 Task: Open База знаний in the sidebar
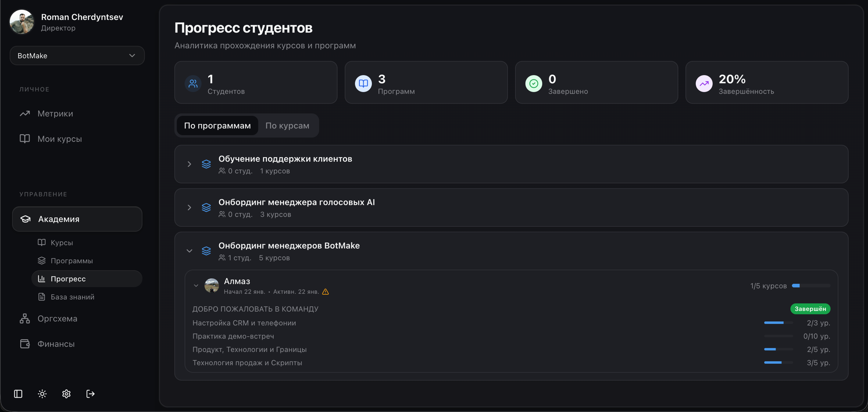point(72,297)
